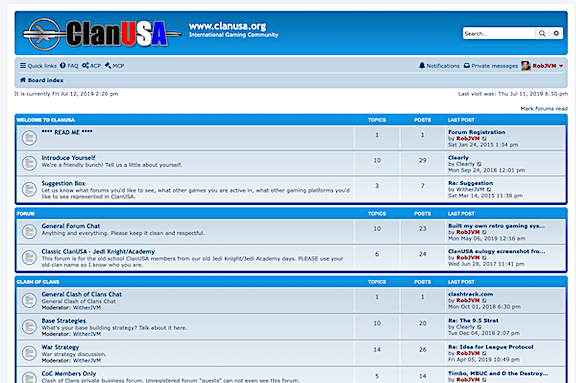Screen dimensions: 576x383
Task: Open Re: Idea for League Protocol post
Action: pyautogui.click(x=491, y=347)
